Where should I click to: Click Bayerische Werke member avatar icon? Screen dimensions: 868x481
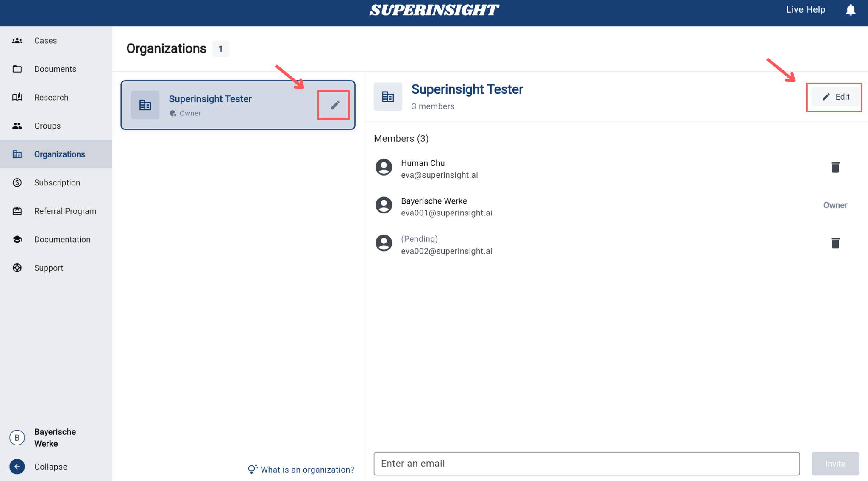(384, 205)
